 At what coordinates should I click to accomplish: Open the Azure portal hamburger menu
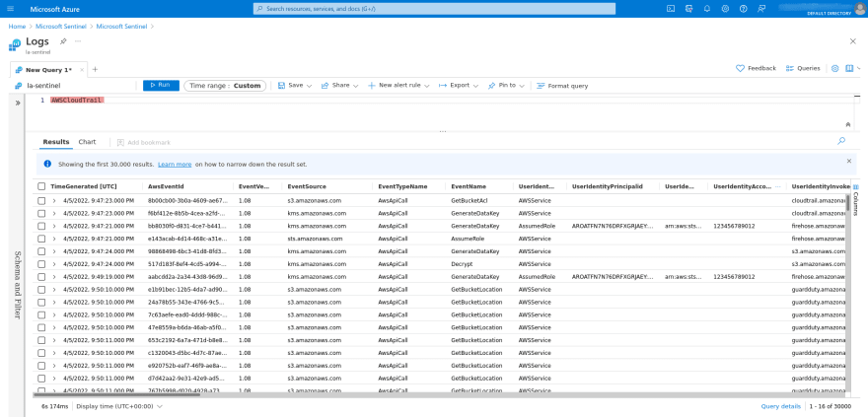tap(11, 9)
